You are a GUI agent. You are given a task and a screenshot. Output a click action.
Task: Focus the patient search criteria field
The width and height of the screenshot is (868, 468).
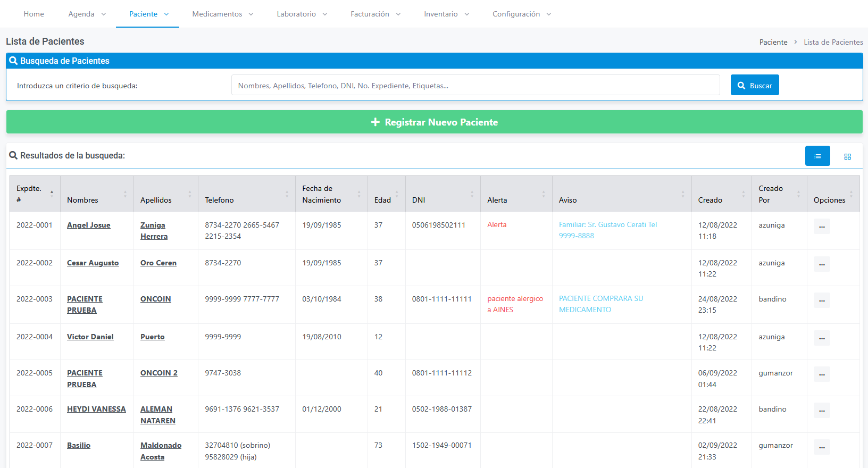point(475,85)
